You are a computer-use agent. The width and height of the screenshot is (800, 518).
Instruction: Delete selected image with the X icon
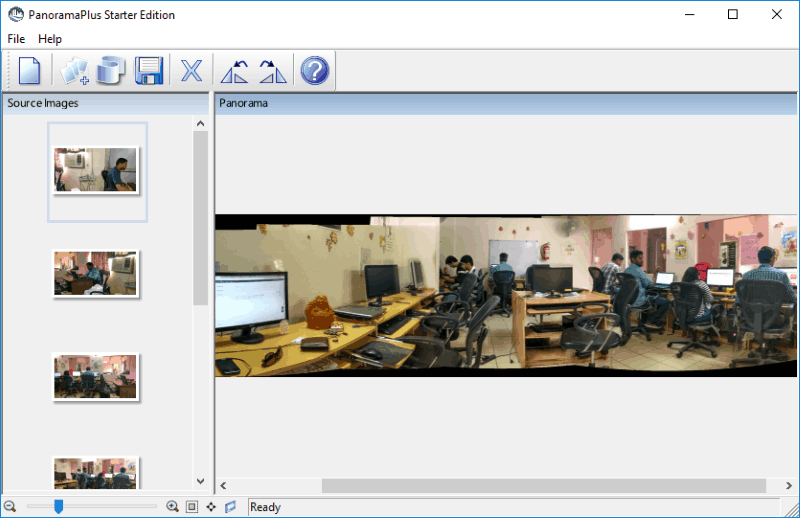point(192,70)
